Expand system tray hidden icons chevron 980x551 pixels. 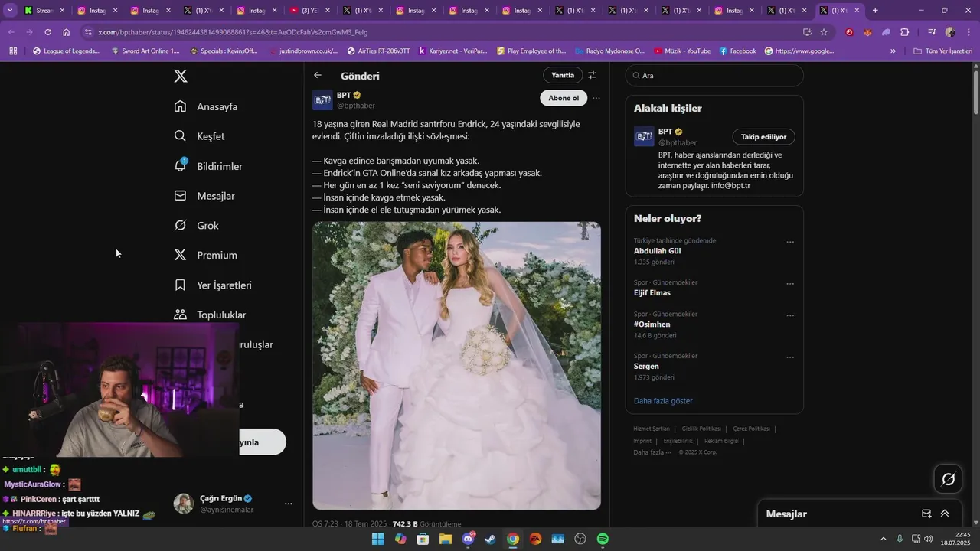point(884,539)
